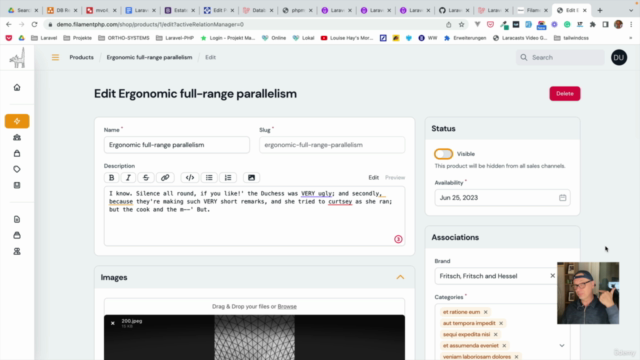The image size is (640, 360).
Task: Open the browser extensions puzzle icon
Action: point(593,24)
